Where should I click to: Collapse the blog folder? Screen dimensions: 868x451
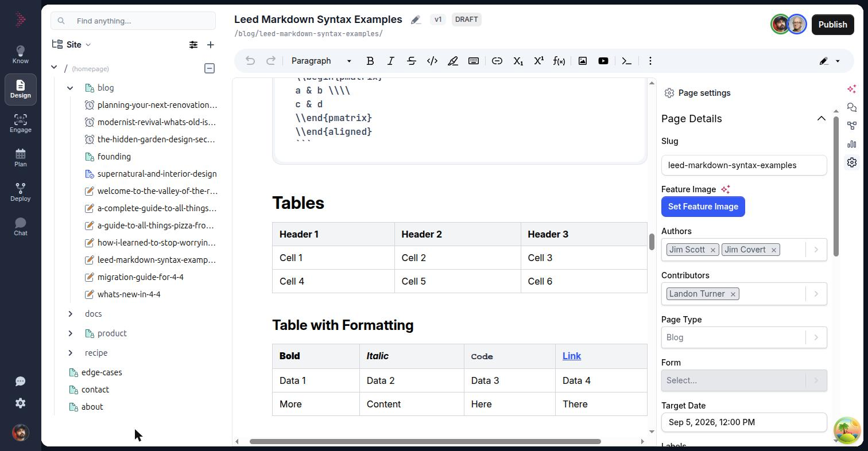(x=70, y=88)
